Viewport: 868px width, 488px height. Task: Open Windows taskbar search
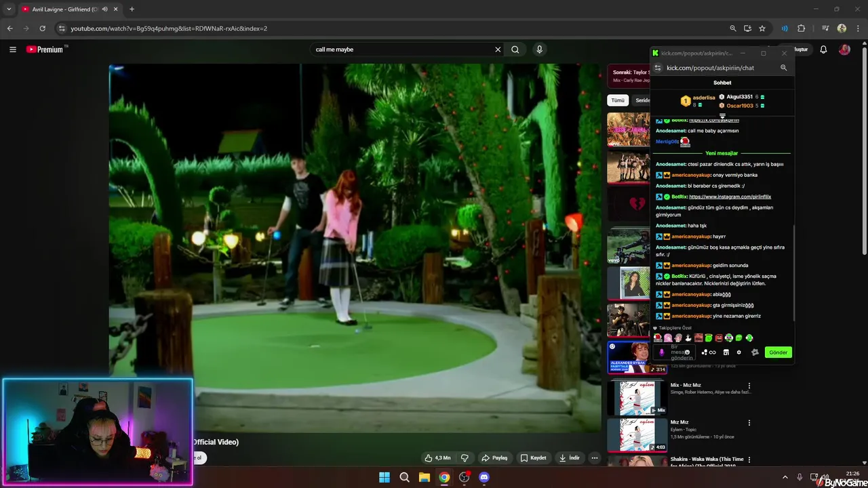(x=405, y=477)
